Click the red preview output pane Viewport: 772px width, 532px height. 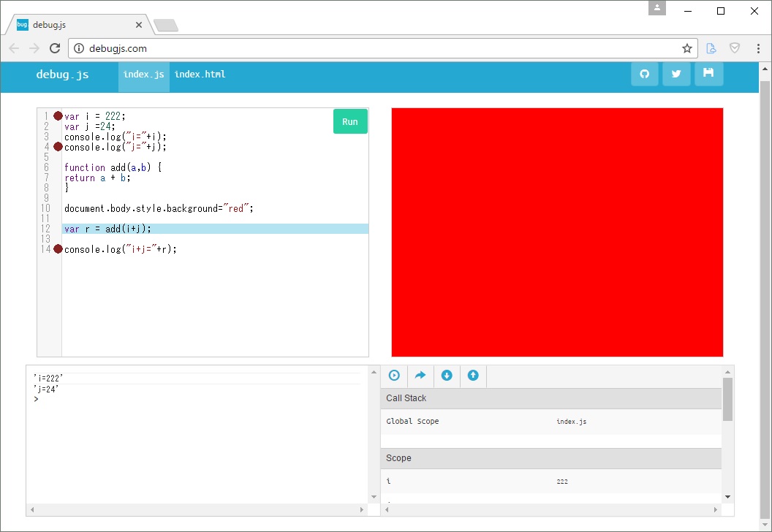coord(557,232)
